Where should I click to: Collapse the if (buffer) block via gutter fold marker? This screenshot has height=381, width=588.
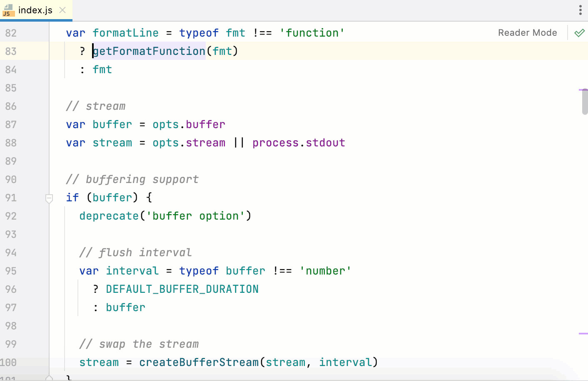(49, 199)
